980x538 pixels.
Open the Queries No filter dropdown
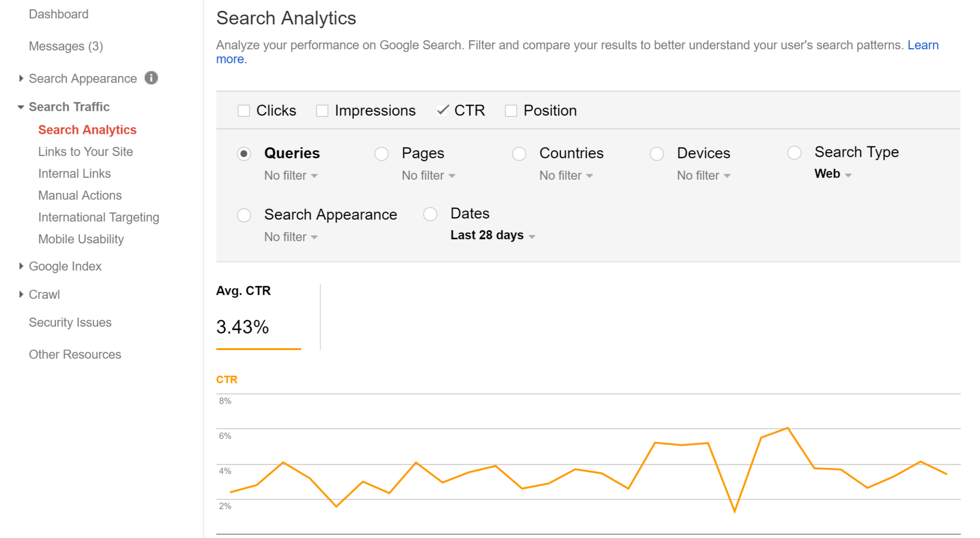tap(290, 175)
